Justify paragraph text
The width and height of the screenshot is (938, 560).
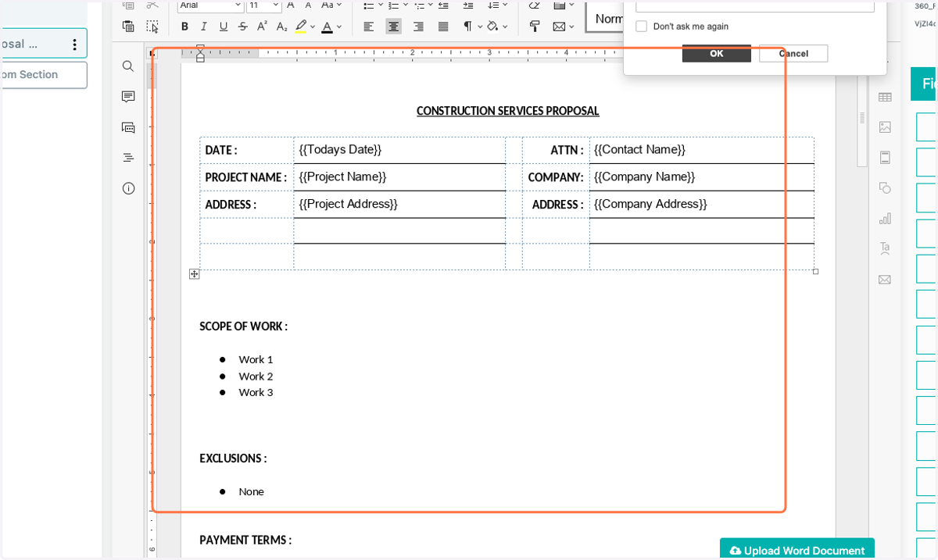click(443, 27)
